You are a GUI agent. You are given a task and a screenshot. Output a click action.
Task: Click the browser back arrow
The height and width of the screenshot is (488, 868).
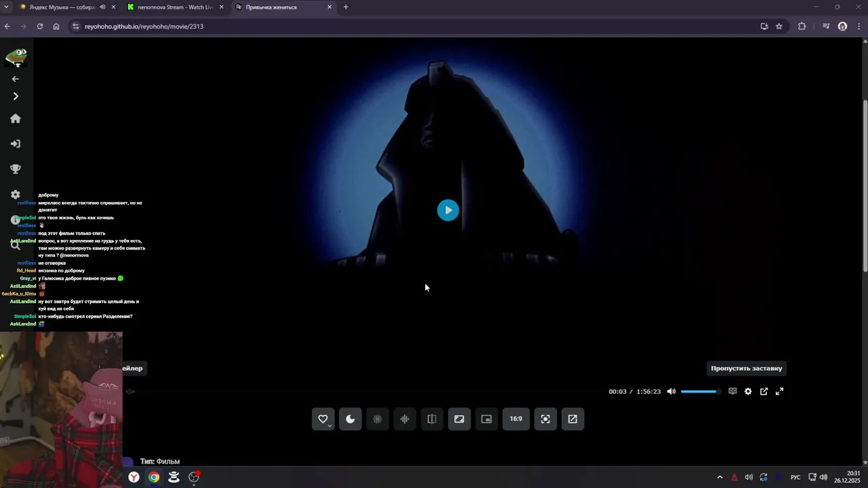(x=7, y=26)
